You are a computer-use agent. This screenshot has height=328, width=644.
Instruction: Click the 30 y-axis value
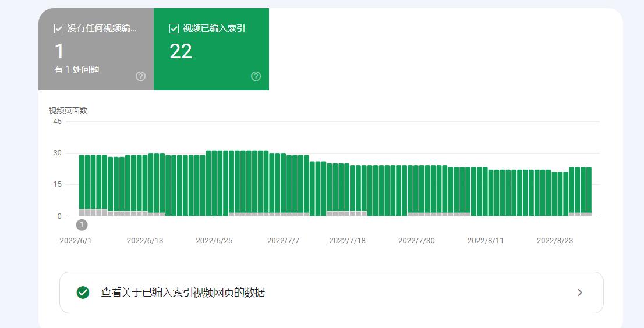(58, 153)
